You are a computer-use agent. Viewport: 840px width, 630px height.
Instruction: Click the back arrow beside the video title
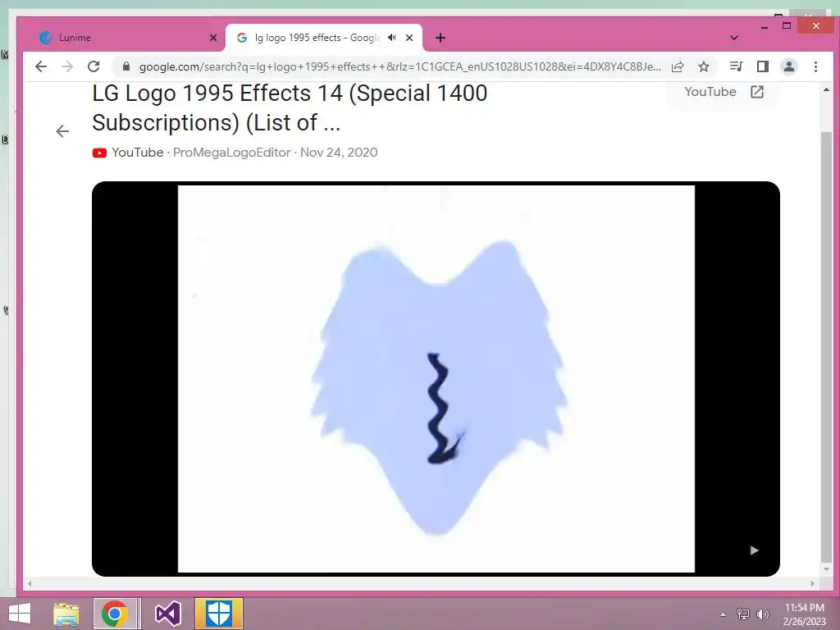click(x=62, y=131)
